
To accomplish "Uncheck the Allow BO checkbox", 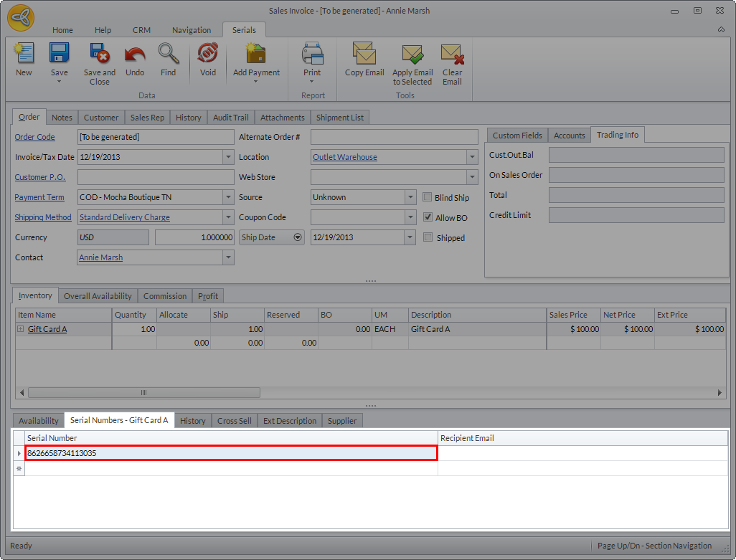I will (428, 217).
